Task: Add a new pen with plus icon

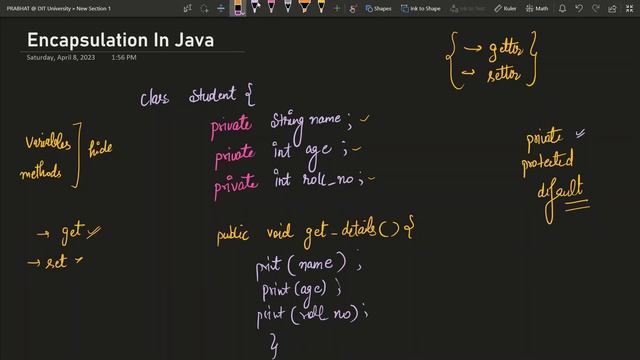Action: [x=337, y=8]
